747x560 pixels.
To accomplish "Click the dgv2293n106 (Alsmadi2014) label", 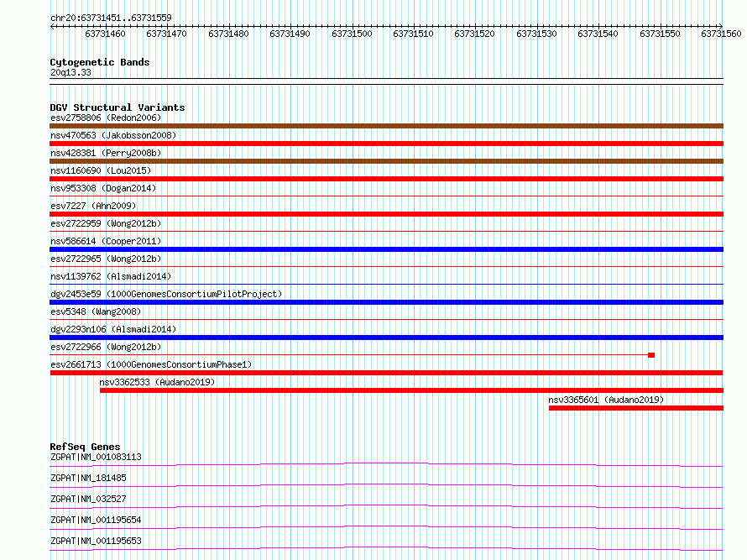I will (x=113, y=329).
